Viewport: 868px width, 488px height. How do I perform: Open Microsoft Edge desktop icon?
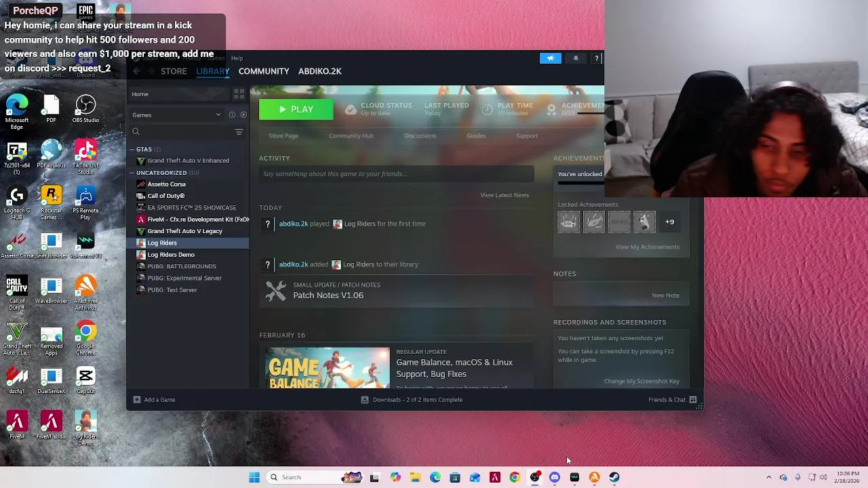pos(17,113)
